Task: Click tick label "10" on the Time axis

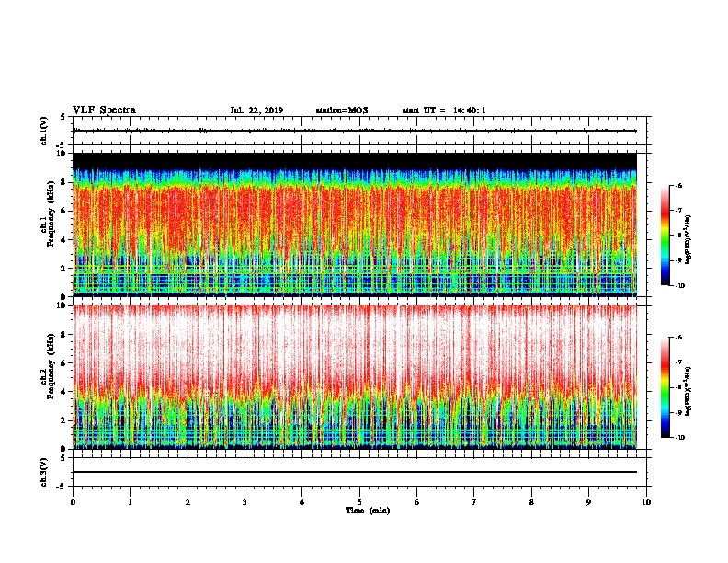Action: [x=646, y=502]
